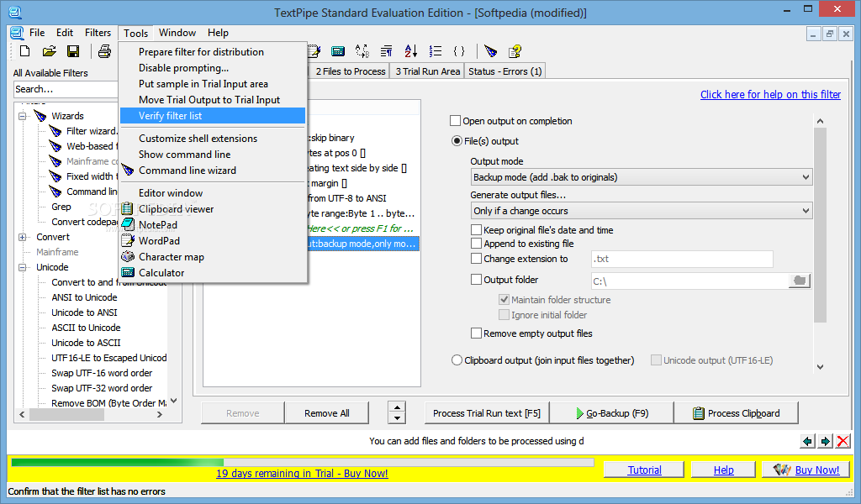The width and height of the screenshot is (861, 504).
Task: Click the Web-based wizard tree icon
Action: coord(55,146)
